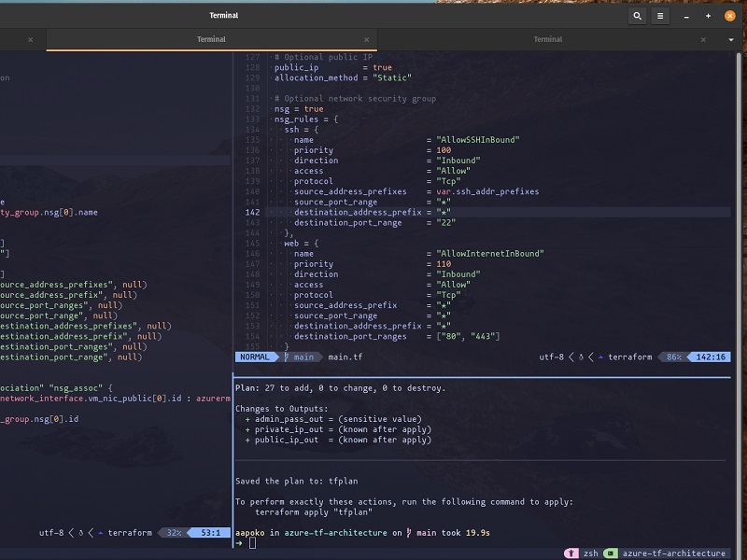This screenshot has width=747, height=560.
Task: Click the Linux penguin icon in right statusline
Action: tap(581, 357)
